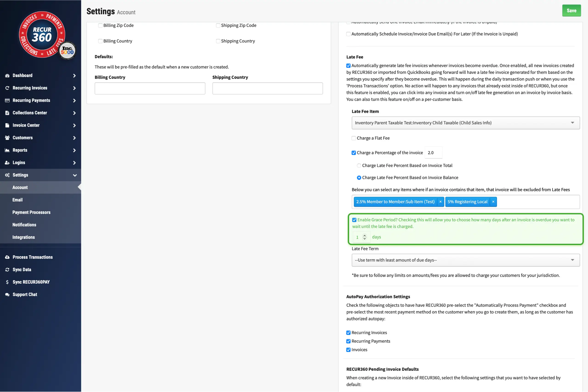The height and width of the screenshot is (392, 588).
Task: Select Late Fee Percent Based on Invoice Total
Action: pyautogui.click(x=359, y=165)
